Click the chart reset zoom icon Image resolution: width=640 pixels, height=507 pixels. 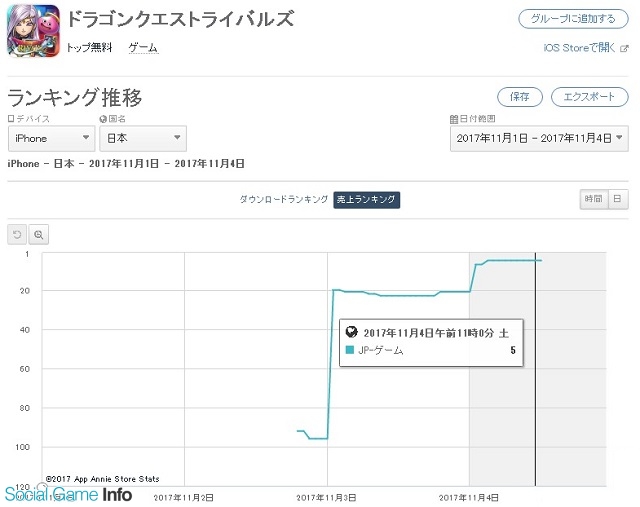point(17,234)
